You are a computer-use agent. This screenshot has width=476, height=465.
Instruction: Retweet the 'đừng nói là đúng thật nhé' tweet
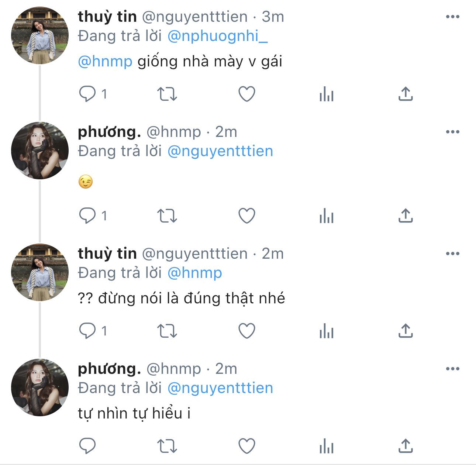[x=167, y=331]
